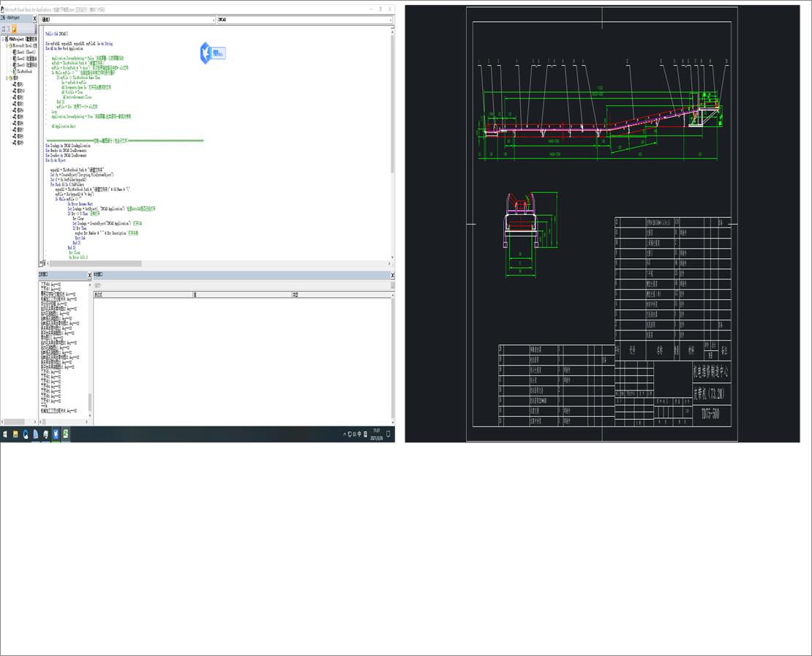812x656 pixels.
Task: Close the Project Explorer pane
Action: 34,18
